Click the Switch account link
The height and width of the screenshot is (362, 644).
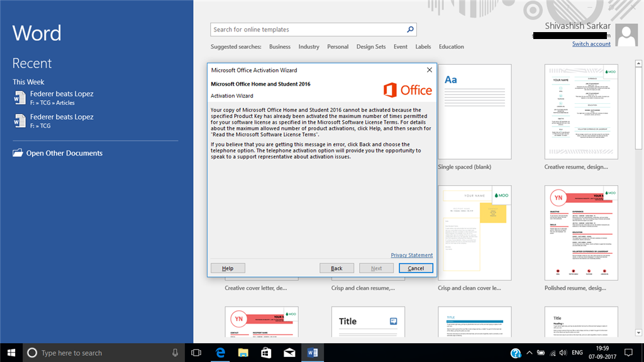click(x=591, y=43)
